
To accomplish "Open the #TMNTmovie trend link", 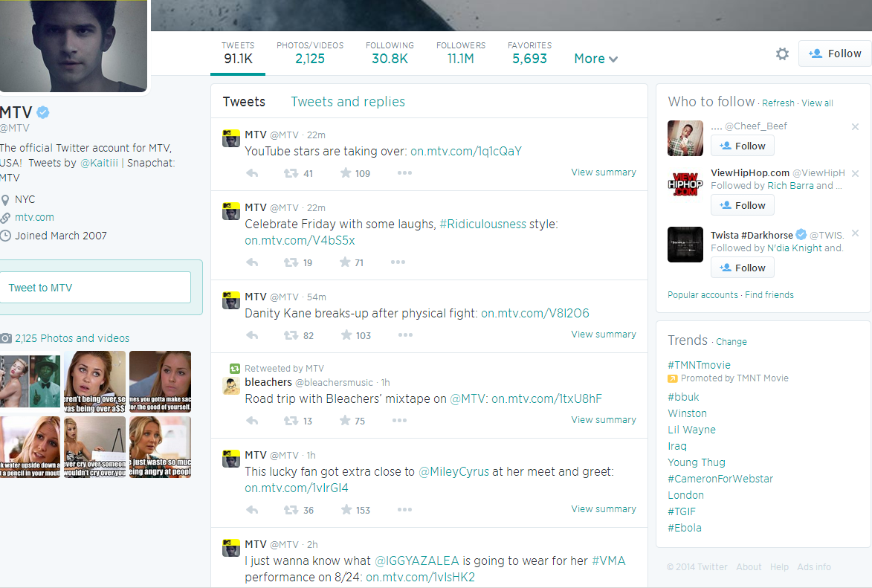I will (x=699, y=365).
